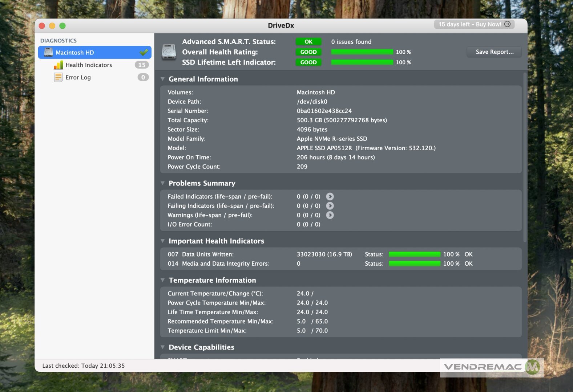
Task: Click the Health Indicators bar chart icon
Action: 58,65
